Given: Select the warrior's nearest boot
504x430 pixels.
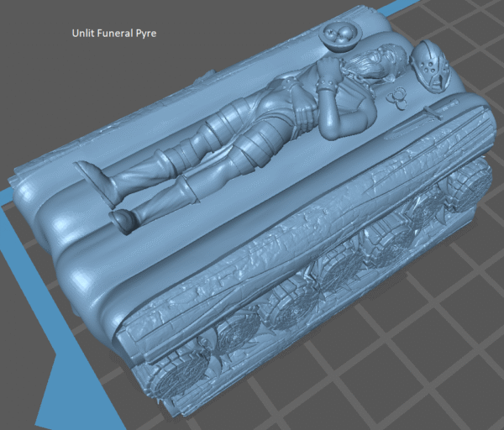Looking at the screenshot, I should (123, 218).
